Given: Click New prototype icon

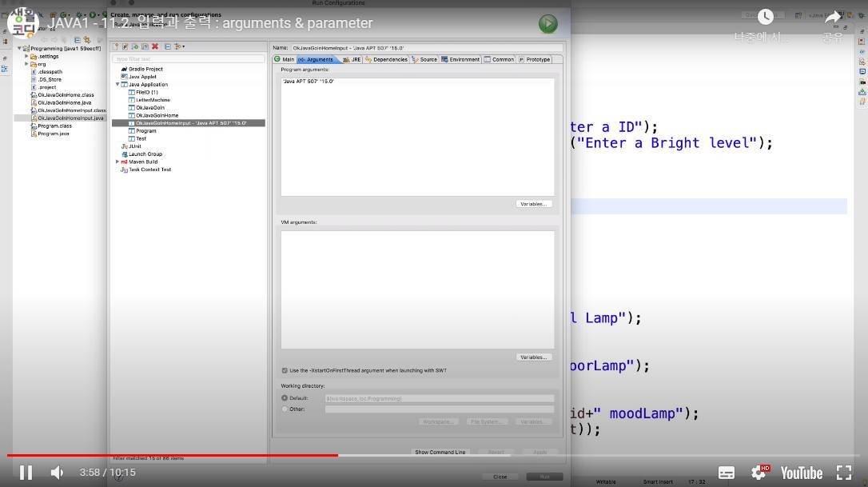Looking at the screenshot, I should coord(125,46).
